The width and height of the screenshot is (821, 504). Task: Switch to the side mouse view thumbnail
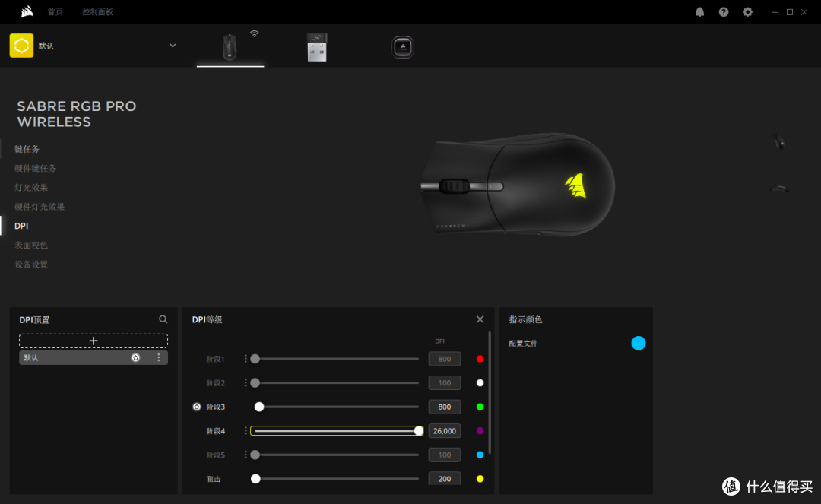tap(779, 189)
